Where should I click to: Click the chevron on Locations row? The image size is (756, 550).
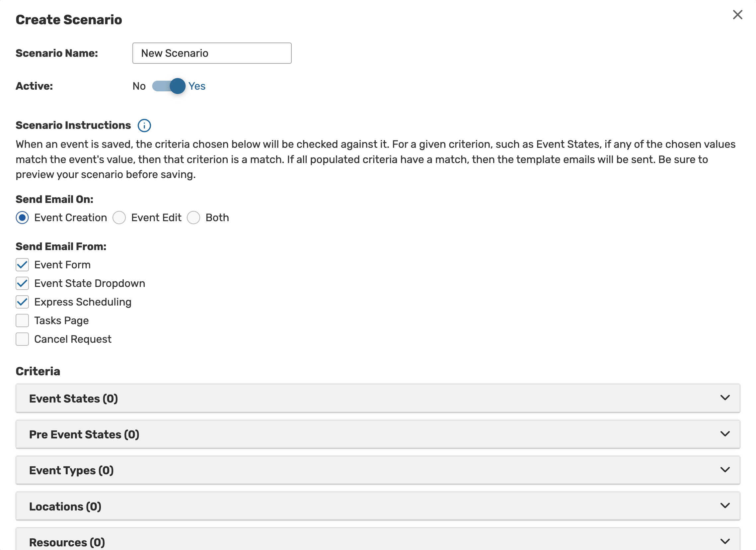[x=725, y=505]
